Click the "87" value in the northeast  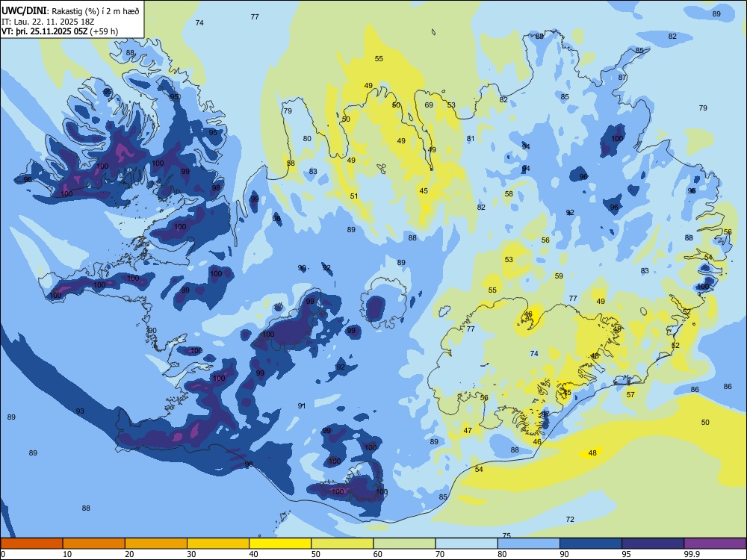pos(622,77)
